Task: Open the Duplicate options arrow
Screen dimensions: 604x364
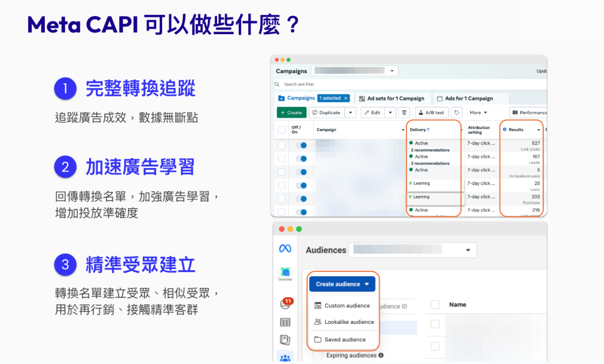Action: [x=350, y=113]
